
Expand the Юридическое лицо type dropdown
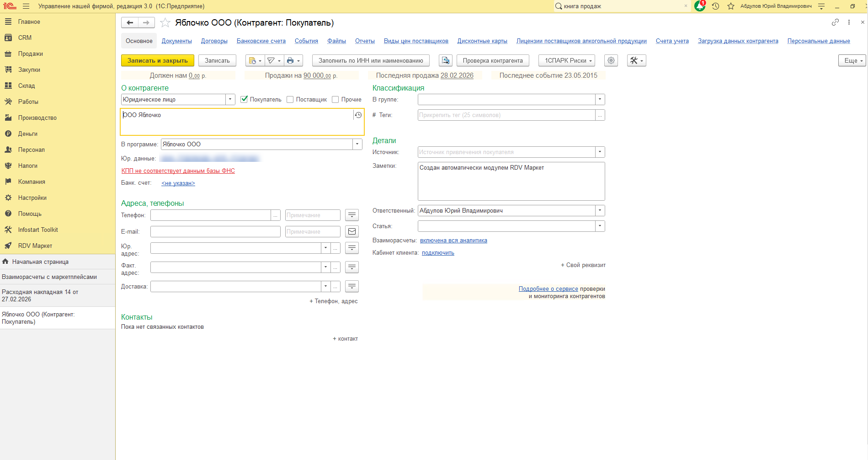coord(230,99)
